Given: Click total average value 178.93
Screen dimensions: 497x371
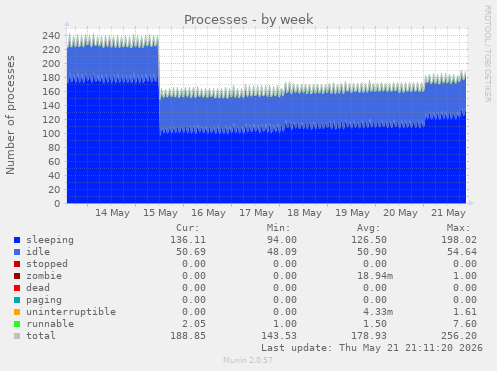Looking at the screenshot, I should click(x=369, y=336).
